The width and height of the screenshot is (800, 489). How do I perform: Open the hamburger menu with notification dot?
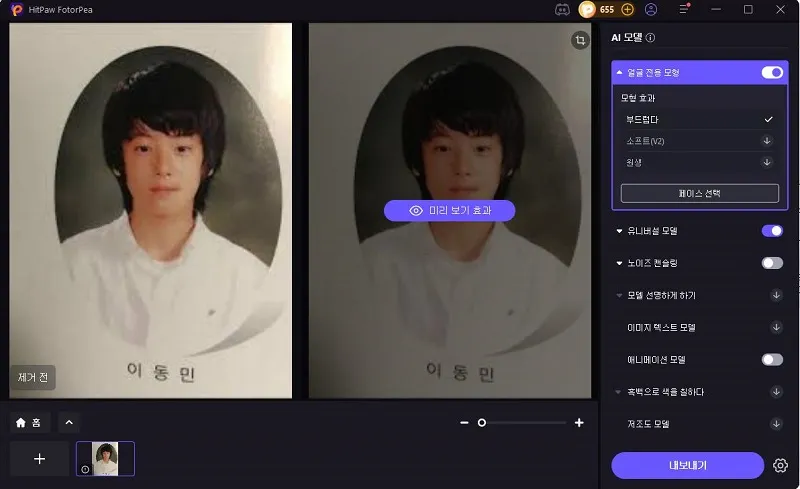(x=684, y=9)
